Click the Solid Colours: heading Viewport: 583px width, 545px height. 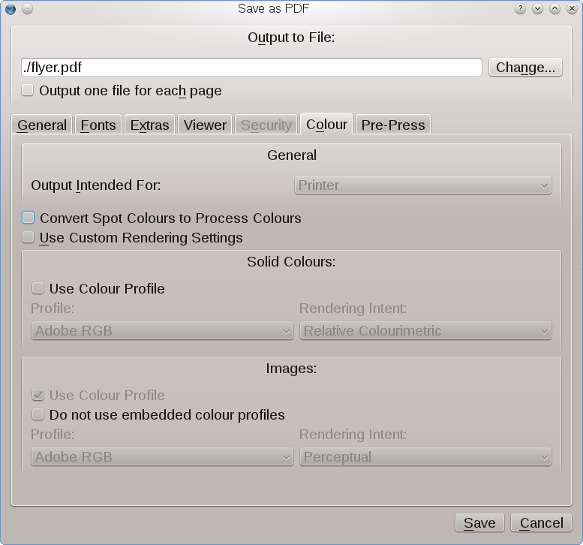[291, 262]
